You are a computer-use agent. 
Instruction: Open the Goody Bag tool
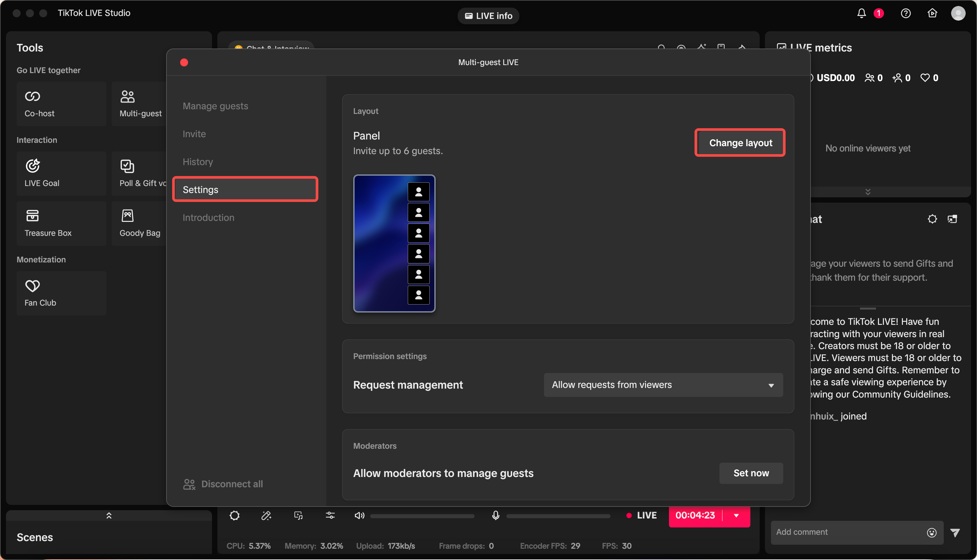[139, 223]
